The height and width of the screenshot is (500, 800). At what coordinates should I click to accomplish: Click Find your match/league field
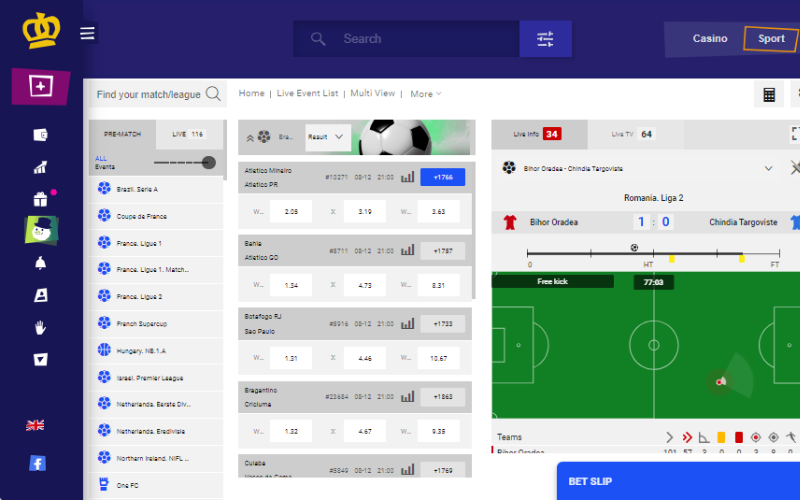click(x=148, y=94)
